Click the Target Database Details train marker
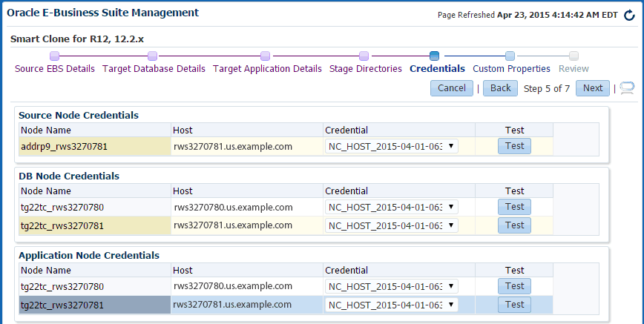 [x=152, y=56]
